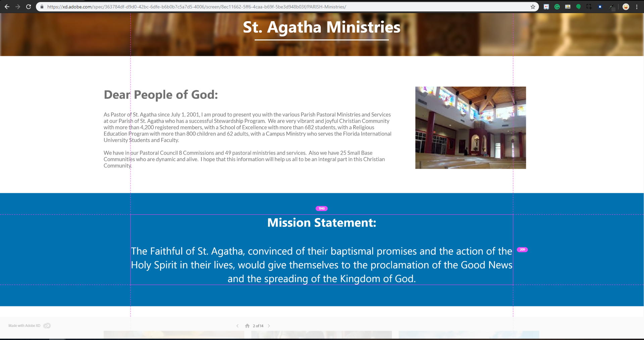Activate the screenshot capture extension icon
This screenshot has height=340, width=644.
pyautogui.click(x=589, y=7)
